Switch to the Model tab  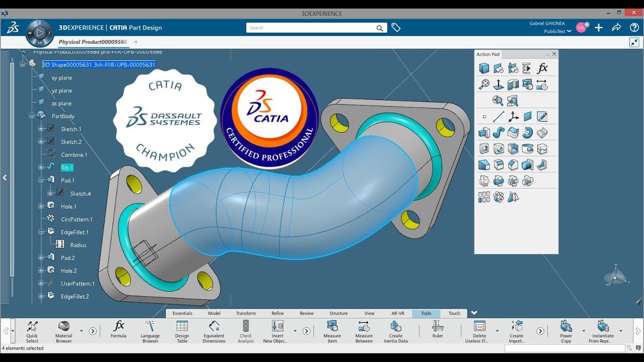pos(214,313)
